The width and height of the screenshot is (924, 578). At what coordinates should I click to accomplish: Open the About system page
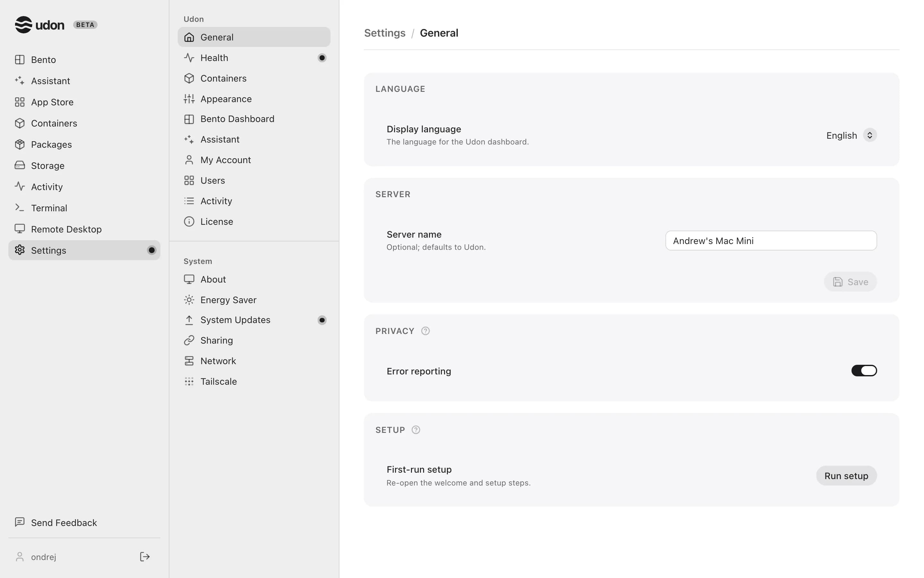point(254,279)
